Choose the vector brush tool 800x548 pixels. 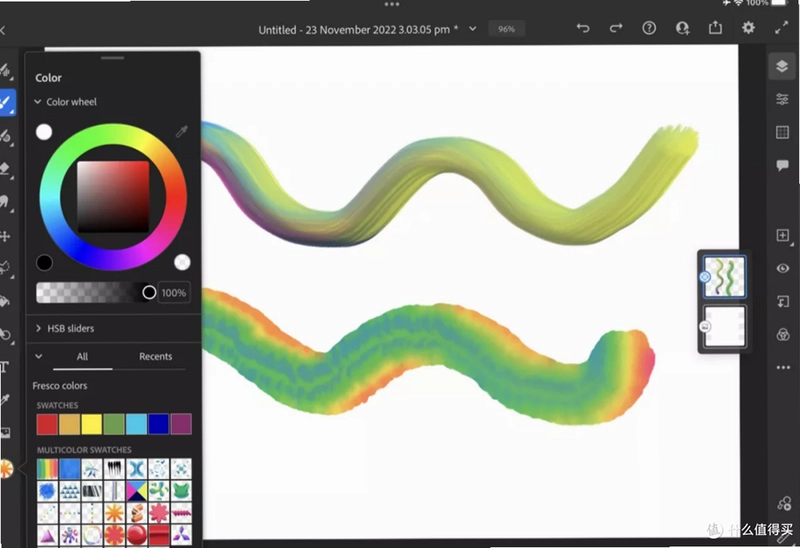pyautogui.click(x=5, y=136)
